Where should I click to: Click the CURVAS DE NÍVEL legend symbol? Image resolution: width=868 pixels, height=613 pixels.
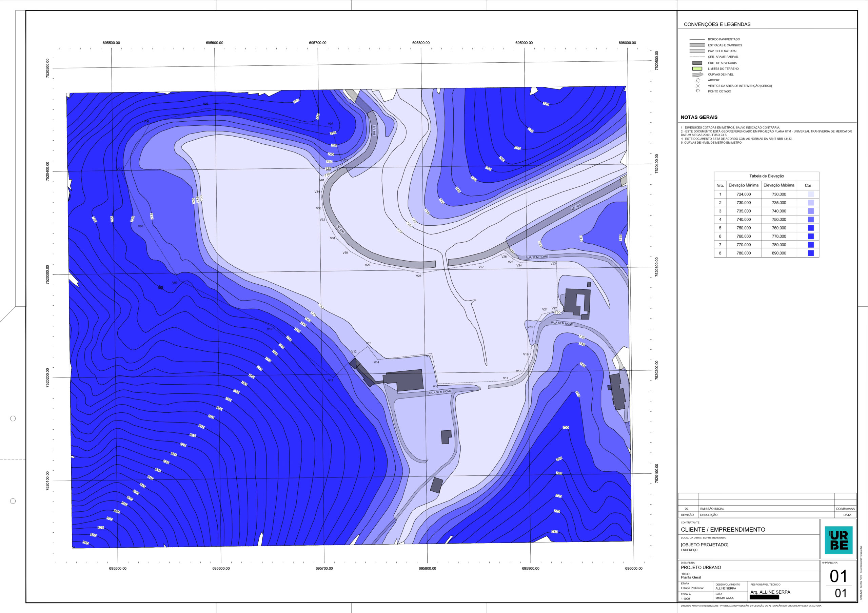(x=697, y=75)
